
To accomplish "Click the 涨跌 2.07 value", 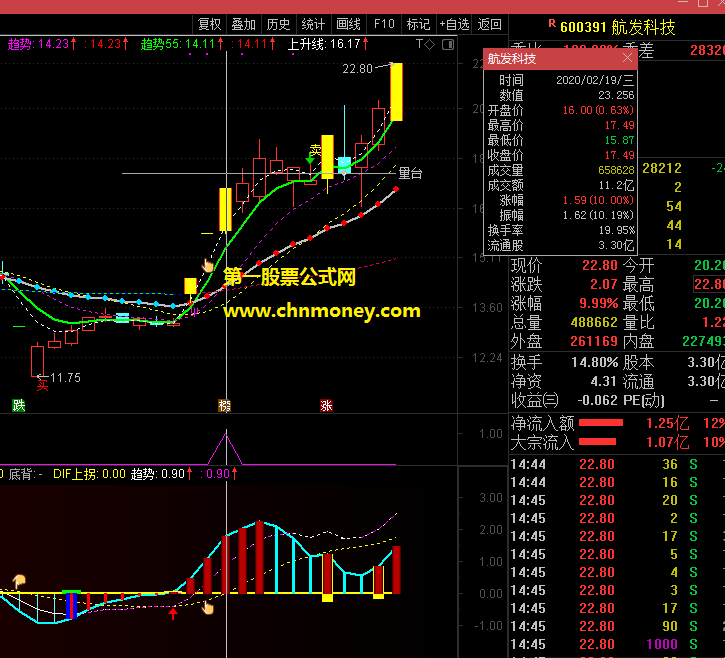I will [604, 284].
